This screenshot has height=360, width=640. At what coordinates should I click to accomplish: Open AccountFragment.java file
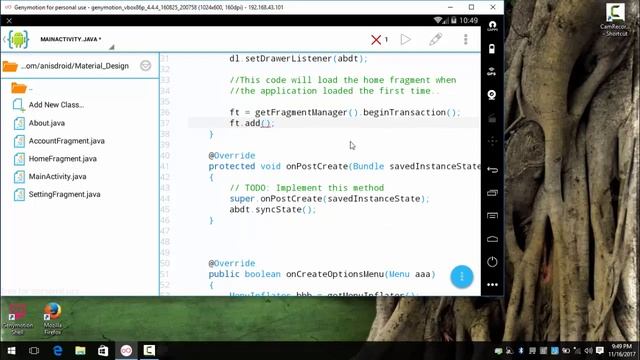[x=67, y=141]
